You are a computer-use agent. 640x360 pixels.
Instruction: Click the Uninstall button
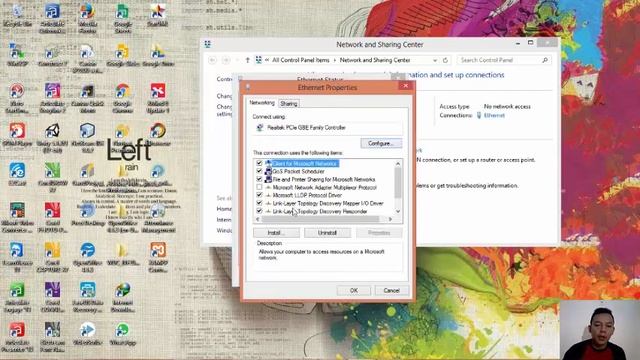tap(327, 233)
